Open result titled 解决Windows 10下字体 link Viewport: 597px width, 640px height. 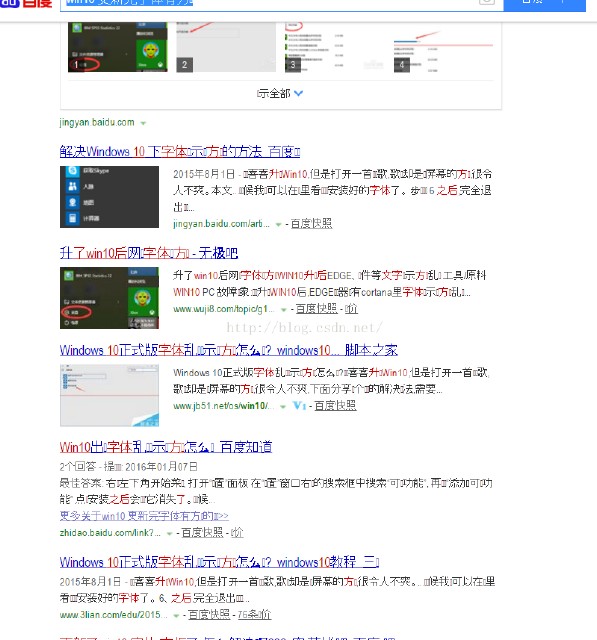pos(180,151)
